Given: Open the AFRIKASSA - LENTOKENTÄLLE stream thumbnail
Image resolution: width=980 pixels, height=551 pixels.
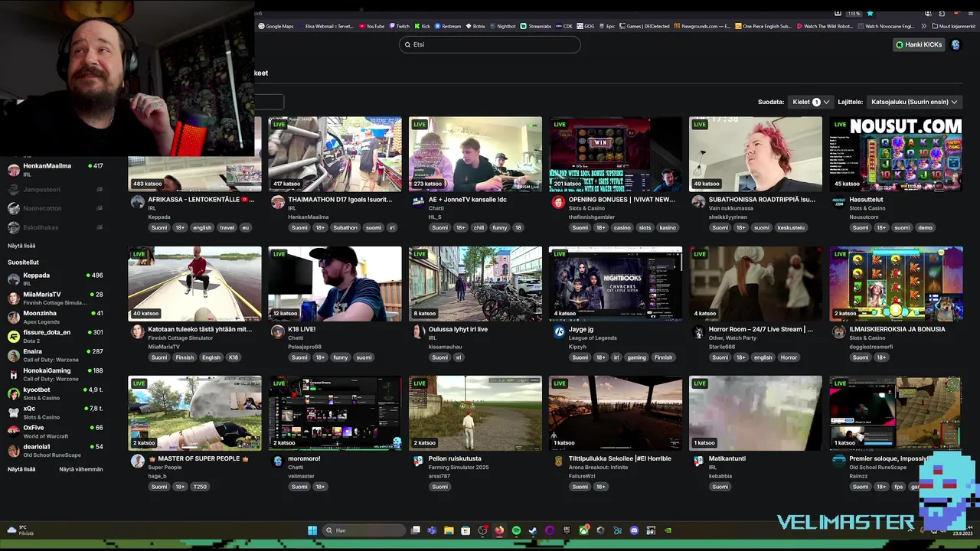Looking at the screenshot, I should click(194, 154).
